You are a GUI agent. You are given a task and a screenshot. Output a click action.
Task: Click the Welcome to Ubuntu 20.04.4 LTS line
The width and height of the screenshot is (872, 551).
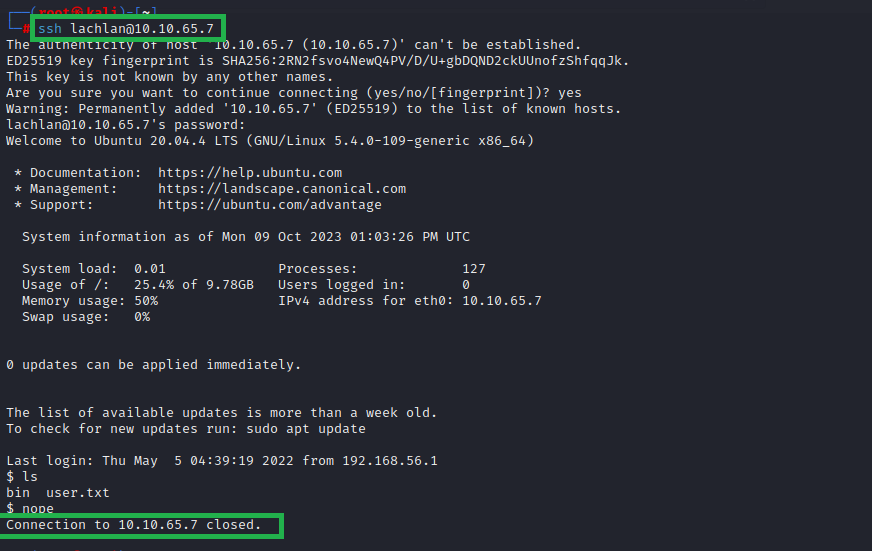(270, 141)
